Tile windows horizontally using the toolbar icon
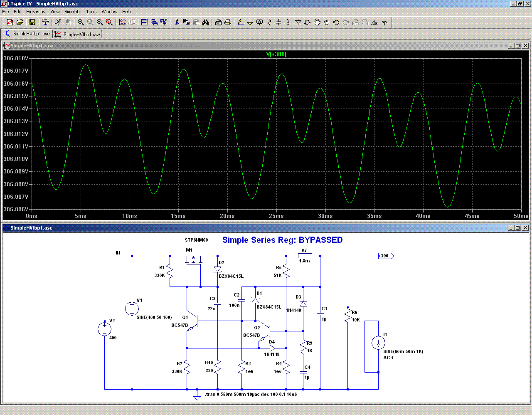 (145, 22)
